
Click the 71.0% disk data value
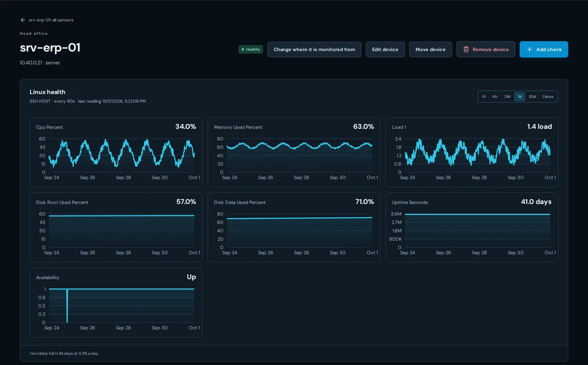365,202
